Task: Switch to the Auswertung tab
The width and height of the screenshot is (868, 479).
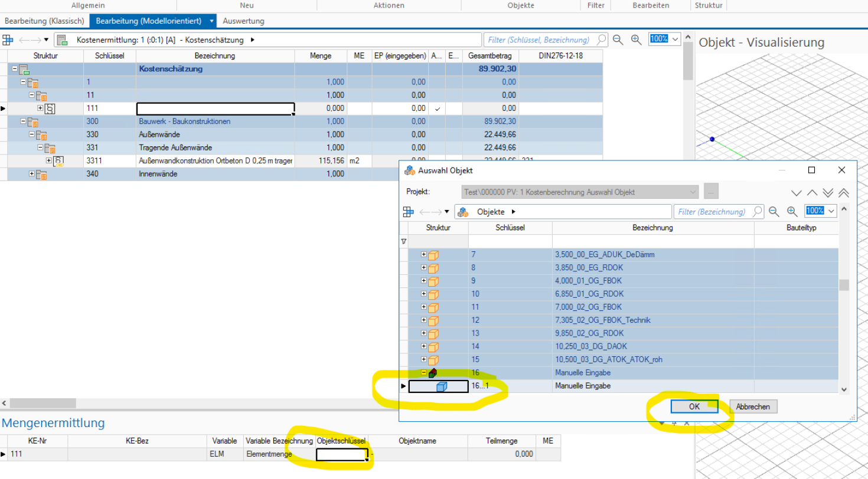Action: point(243,21)
